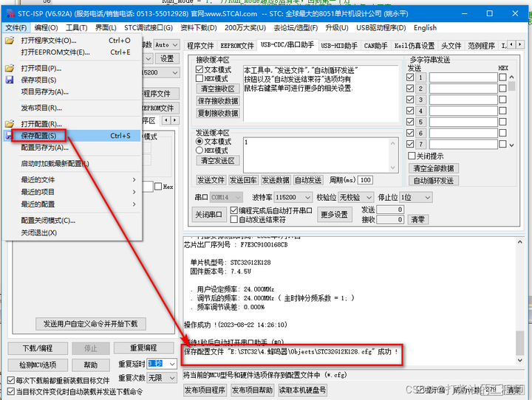Click the 保存接收数据 button
The width and height of the screenshot is (532, 400).
pos(218,101)
